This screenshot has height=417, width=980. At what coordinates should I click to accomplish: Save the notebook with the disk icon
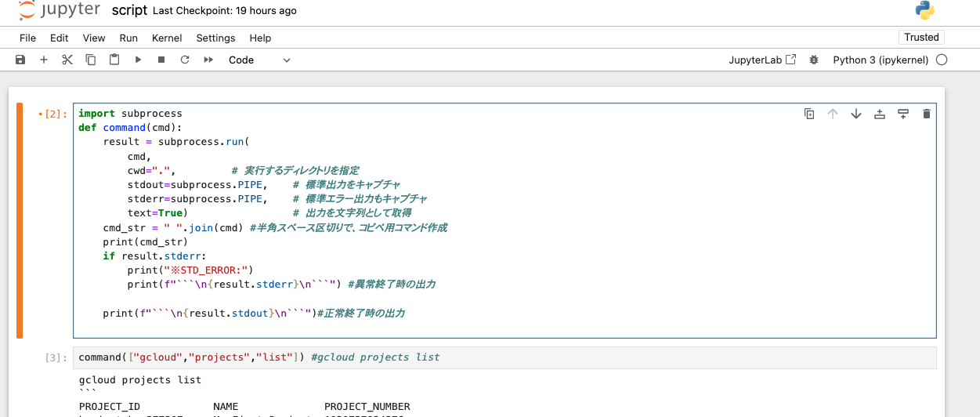point(20,60)
